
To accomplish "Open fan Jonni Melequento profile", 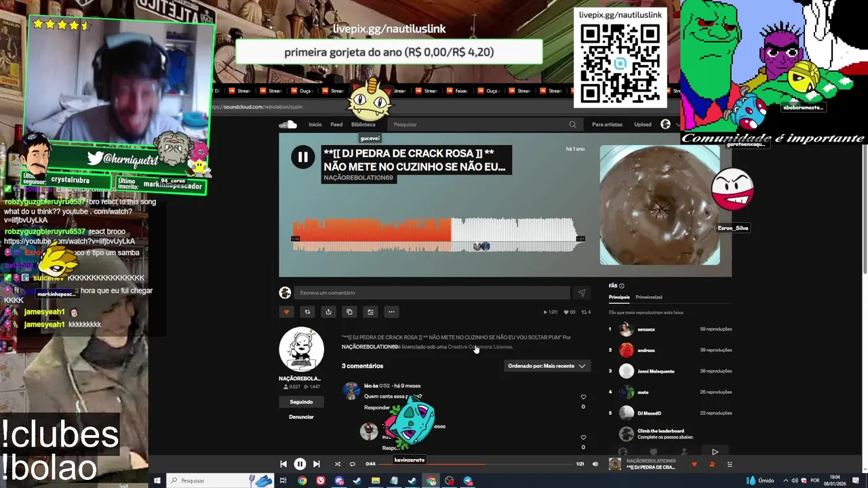I will (656, 371).
